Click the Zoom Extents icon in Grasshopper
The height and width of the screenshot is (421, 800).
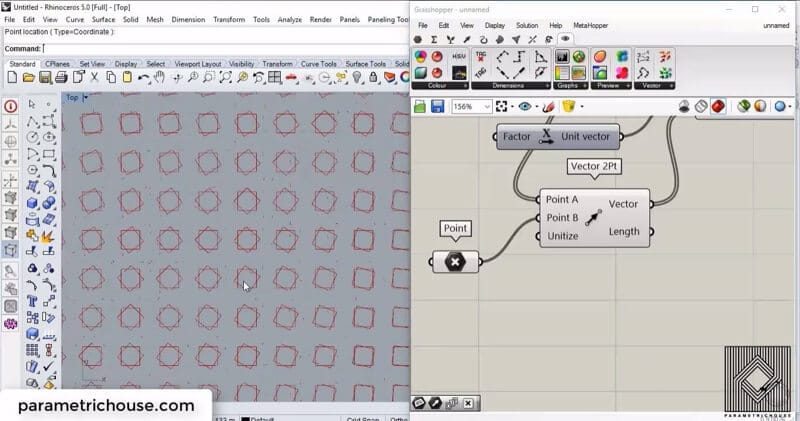coord(501,107)
